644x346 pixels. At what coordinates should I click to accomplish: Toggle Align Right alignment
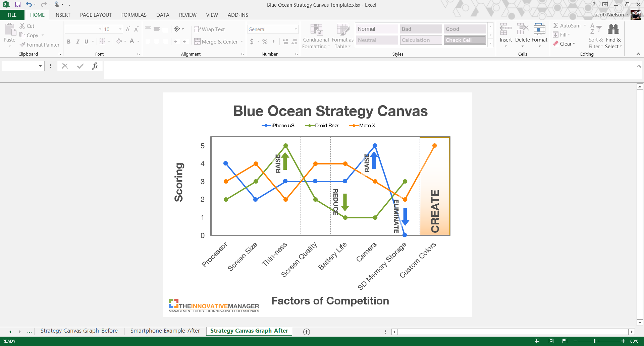[x=165, y=42]
